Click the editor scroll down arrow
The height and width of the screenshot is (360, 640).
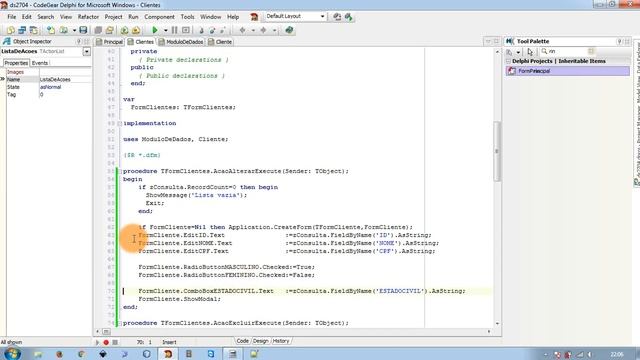point(497,324)
